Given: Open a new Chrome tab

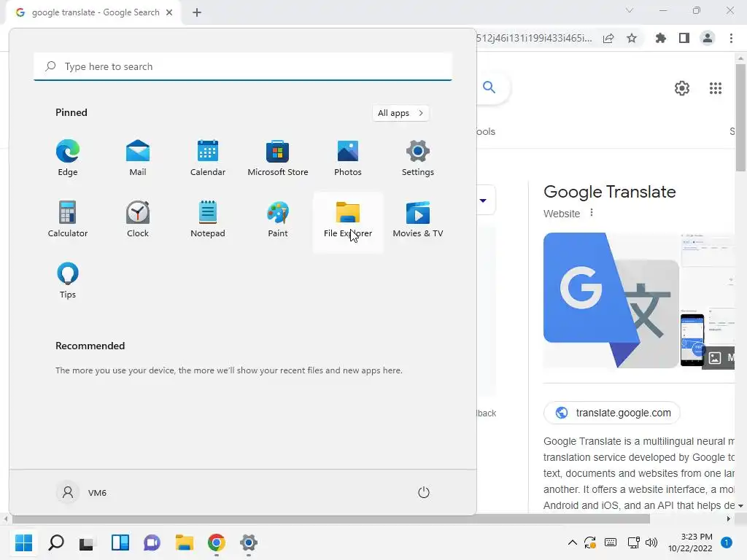Looking at the screenshot, I should tap(197, 12).
